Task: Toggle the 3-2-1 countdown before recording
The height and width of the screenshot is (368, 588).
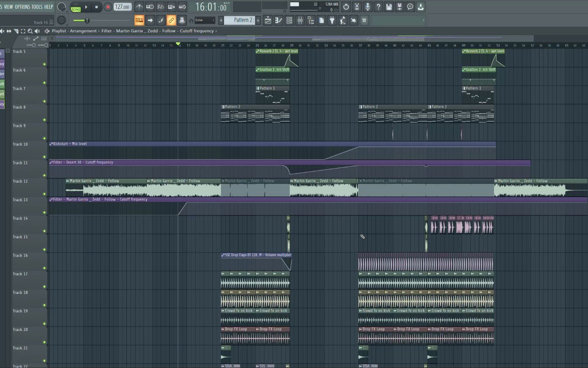Action: [x=161, y=7]
